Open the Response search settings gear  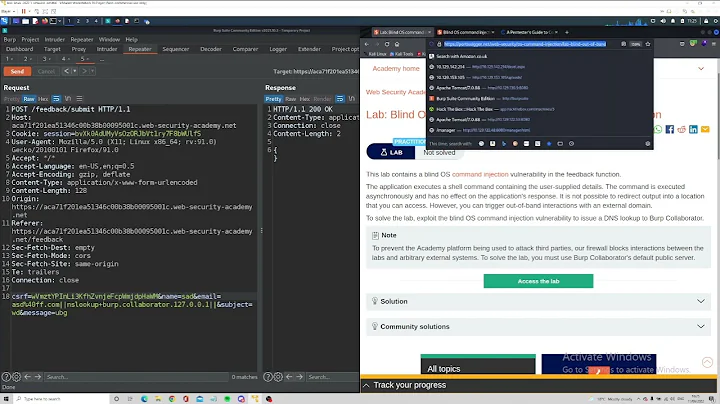pyautogui.click(x=278, y=377)
